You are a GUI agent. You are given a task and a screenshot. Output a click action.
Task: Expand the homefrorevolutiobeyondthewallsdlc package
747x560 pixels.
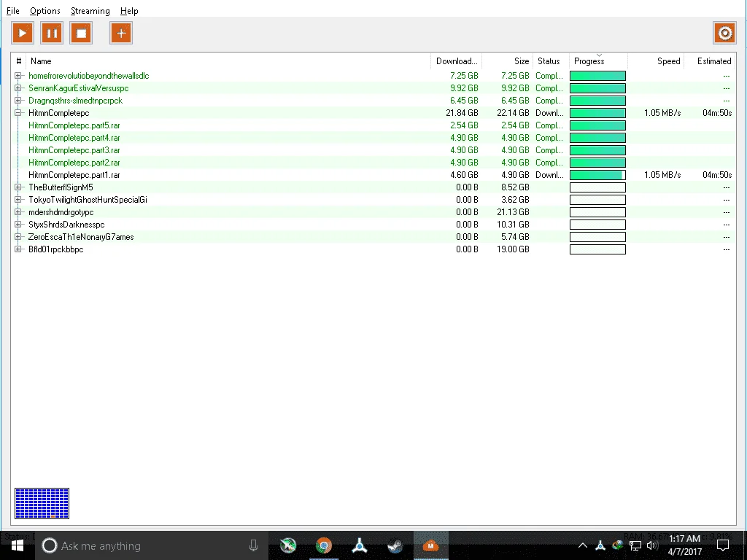[18, 76]
